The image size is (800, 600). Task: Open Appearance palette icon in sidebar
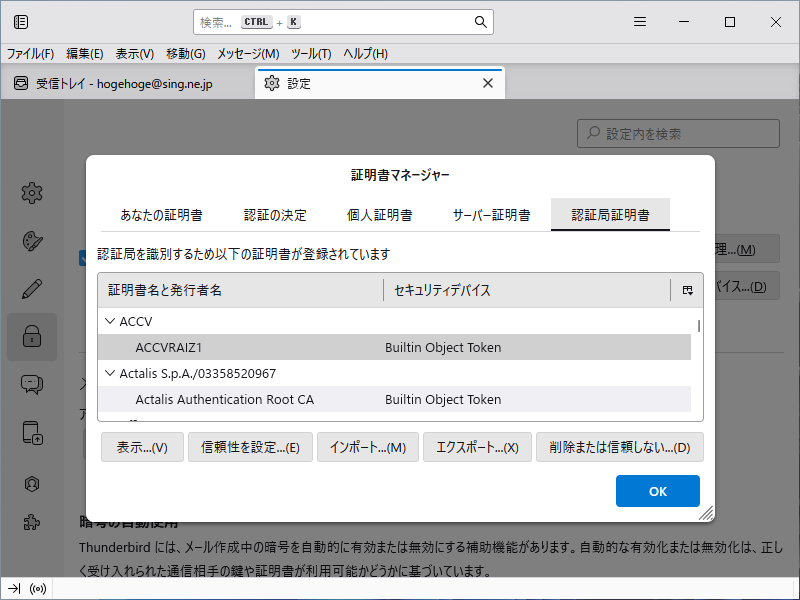[x=32, y=241]
